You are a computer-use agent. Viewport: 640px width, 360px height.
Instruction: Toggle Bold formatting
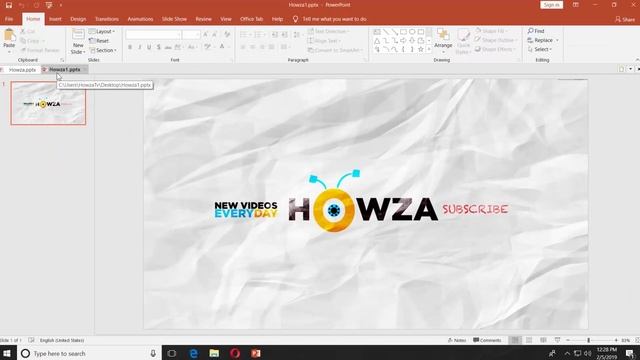[x=130, y=47]
